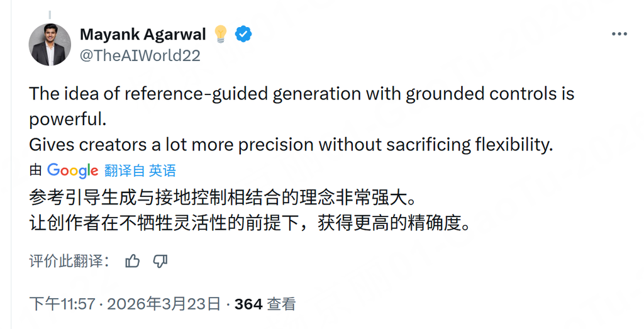Screen dimensions: 644x329
Task: Click the translated line starting 参考引导生成
Action: pos(223,198)
